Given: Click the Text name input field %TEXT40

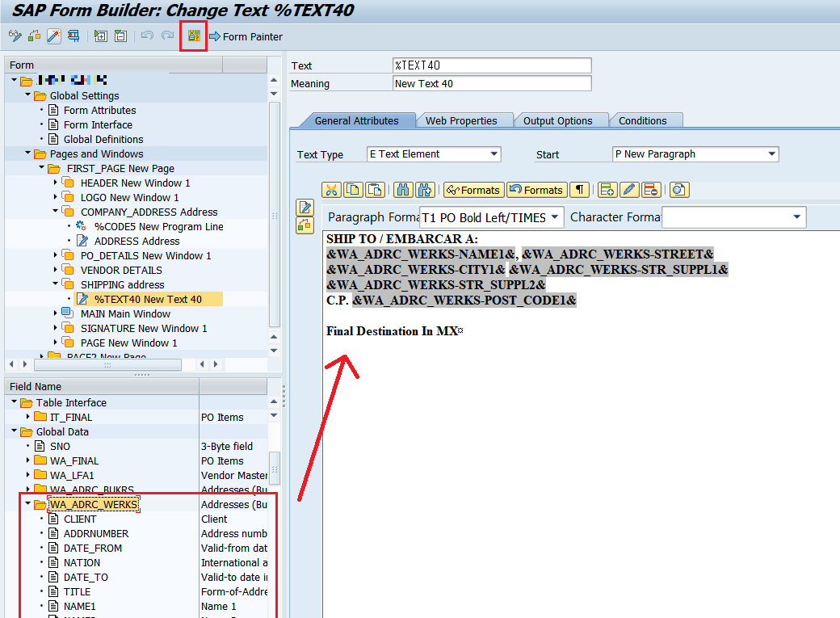Looking at the screenshot, I should coord(492,65).
